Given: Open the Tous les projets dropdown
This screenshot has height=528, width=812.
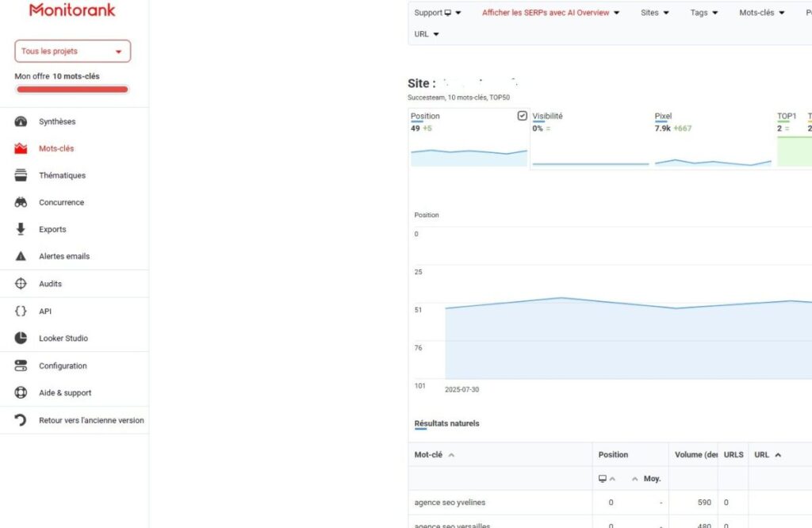Looking at the screenshot, I should [72, 52].
